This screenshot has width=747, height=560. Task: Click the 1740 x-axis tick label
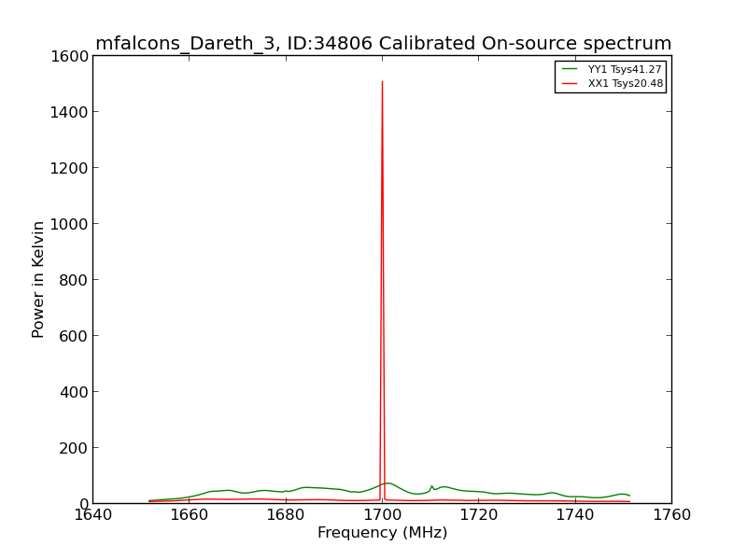(x=575, y=515)
